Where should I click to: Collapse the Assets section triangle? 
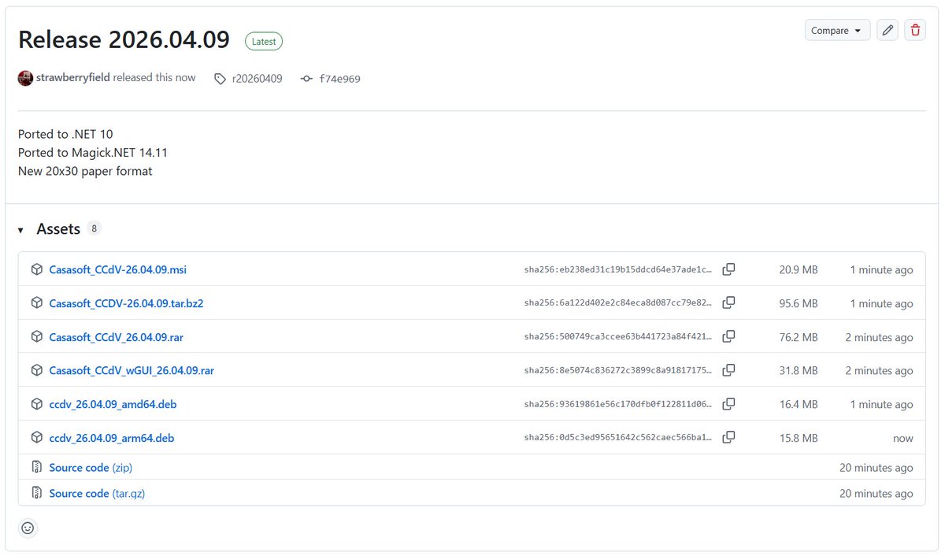coord(21,230)
